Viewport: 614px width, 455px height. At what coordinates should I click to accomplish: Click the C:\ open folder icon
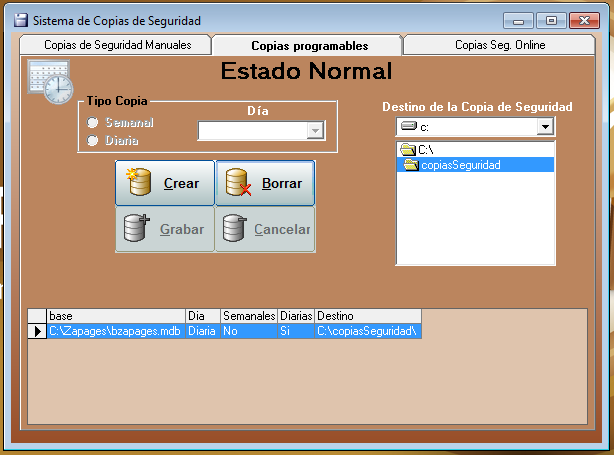click(407, 150)
